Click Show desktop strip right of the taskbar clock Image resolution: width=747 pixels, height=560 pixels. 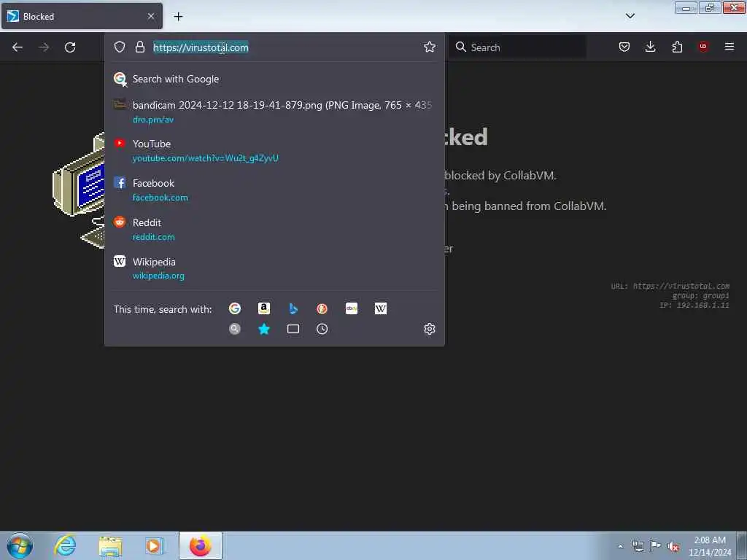coord(742,545)
